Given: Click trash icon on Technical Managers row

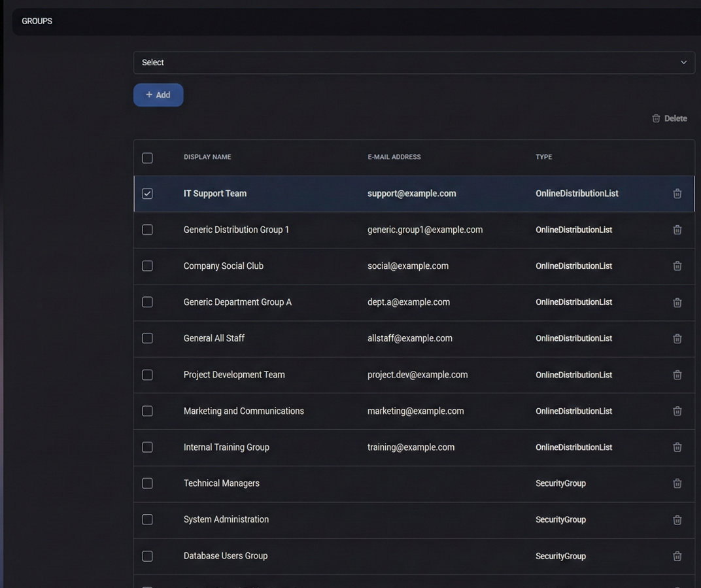Looking at the screenshot, I should [677, 483].
